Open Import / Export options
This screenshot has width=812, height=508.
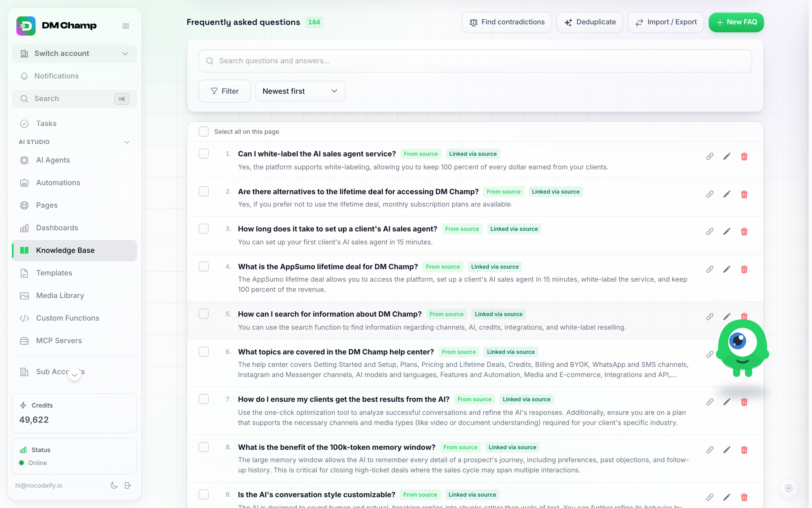(x=666, y=22)
